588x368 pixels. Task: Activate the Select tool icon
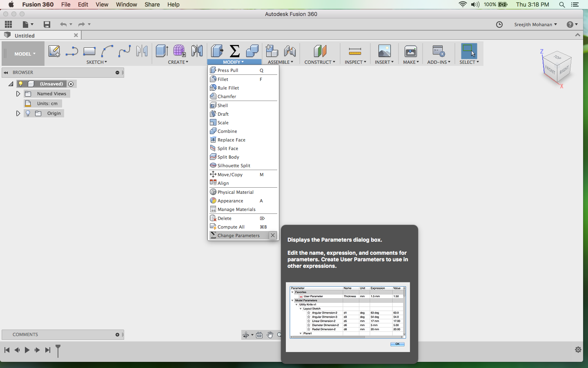(469, 51)
